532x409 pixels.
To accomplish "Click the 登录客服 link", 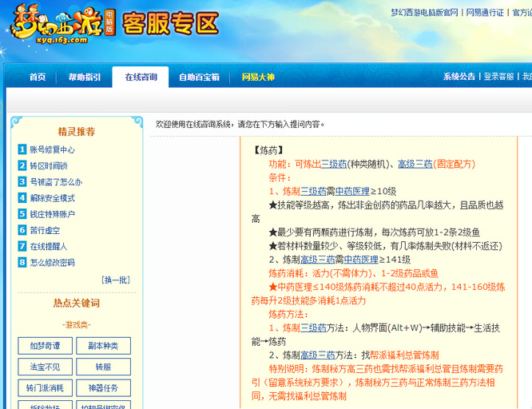I will [498, 77].
